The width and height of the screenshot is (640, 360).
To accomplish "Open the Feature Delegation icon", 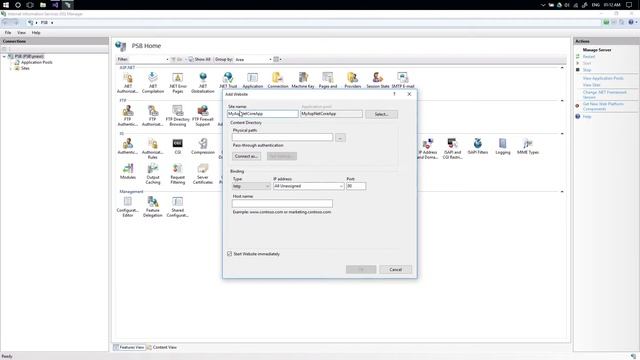I will 153,207.
